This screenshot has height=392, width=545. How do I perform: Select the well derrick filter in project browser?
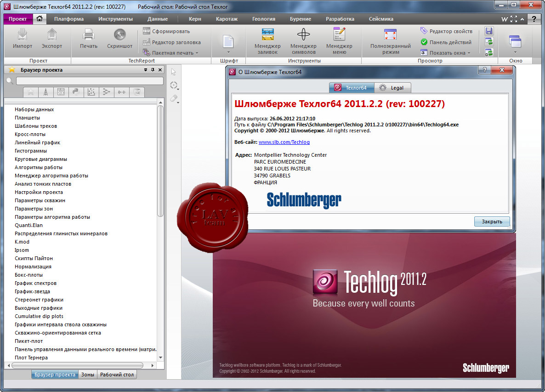pyautogui.click(x=45, y=92)
